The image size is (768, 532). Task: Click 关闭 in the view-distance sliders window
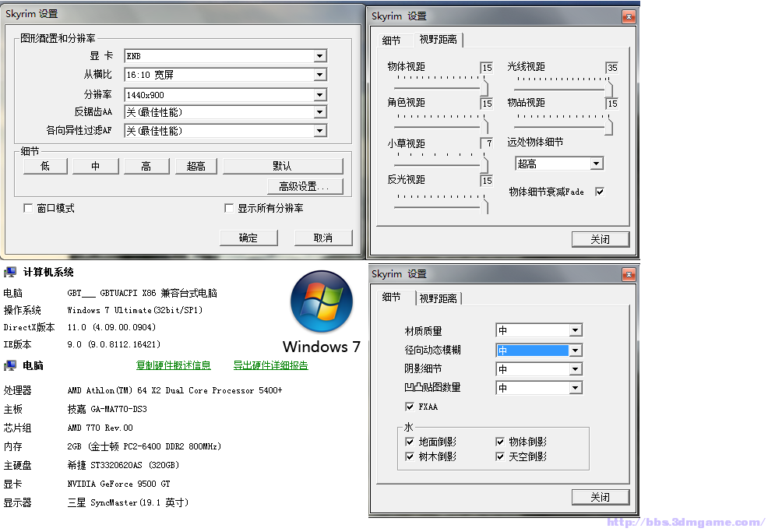601,239
